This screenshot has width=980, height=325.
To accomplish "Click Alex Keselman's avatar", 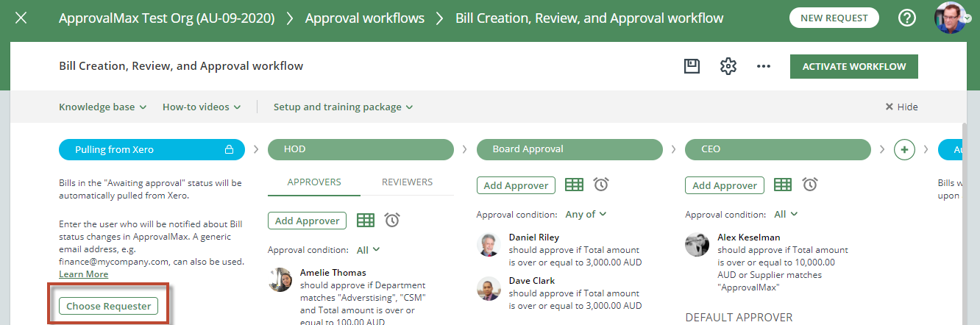I will point(697,244).
